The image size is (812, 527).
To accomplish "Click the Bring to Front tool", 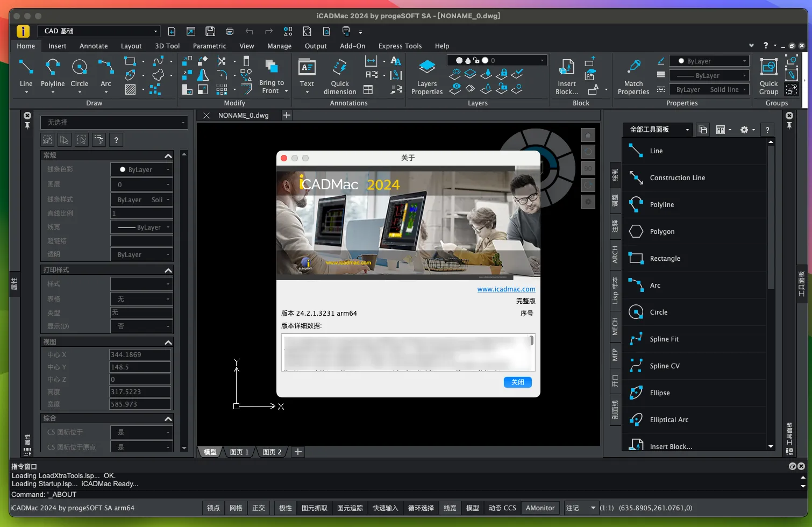I will [272, 75].
